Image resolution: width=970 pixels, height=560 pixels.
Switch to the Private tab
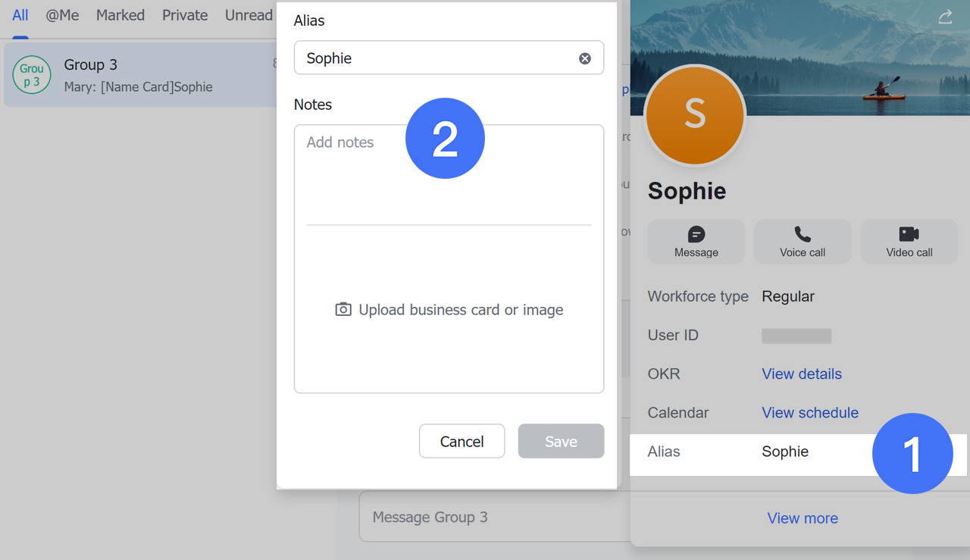(184, 15)
